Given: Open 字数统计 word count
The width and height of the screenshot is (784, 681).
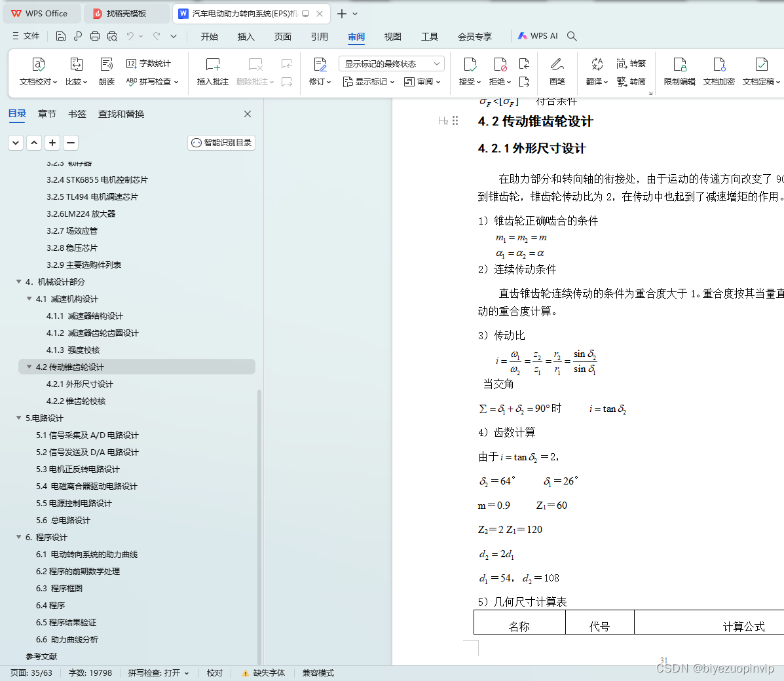Looking at the screenshot, I should pos(149,64).
